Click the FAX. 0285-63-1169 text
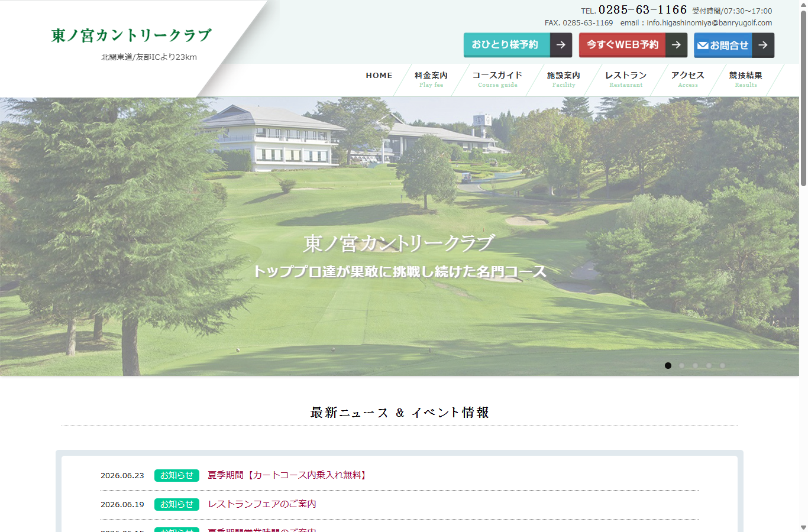 [x=579, y=23]
